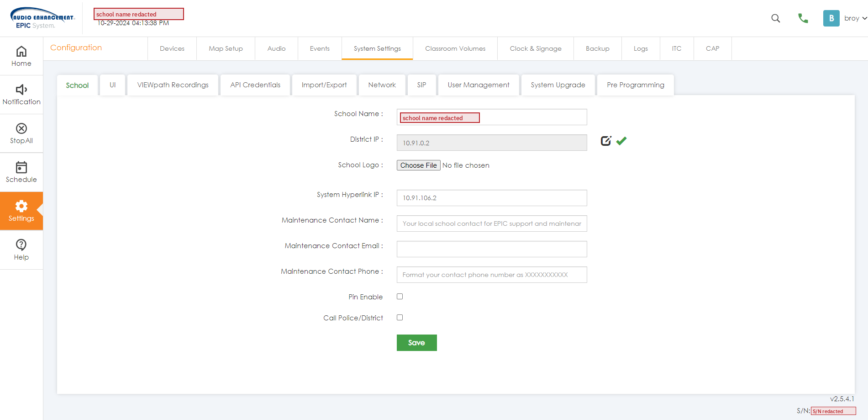Screen dimensions: 868x420
Task: Focus the Maintenance Contact Email field
Action: point(492,249)
